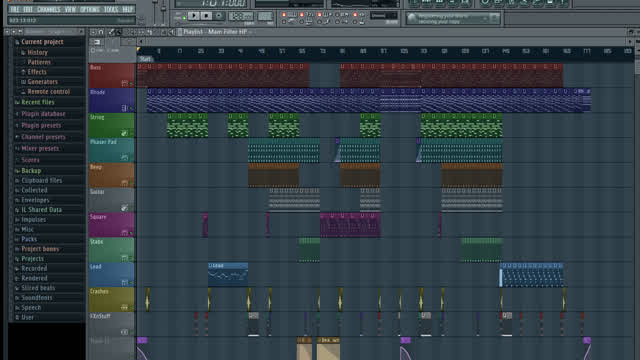
Task: Open Effects in the browser
Action: 37,72
